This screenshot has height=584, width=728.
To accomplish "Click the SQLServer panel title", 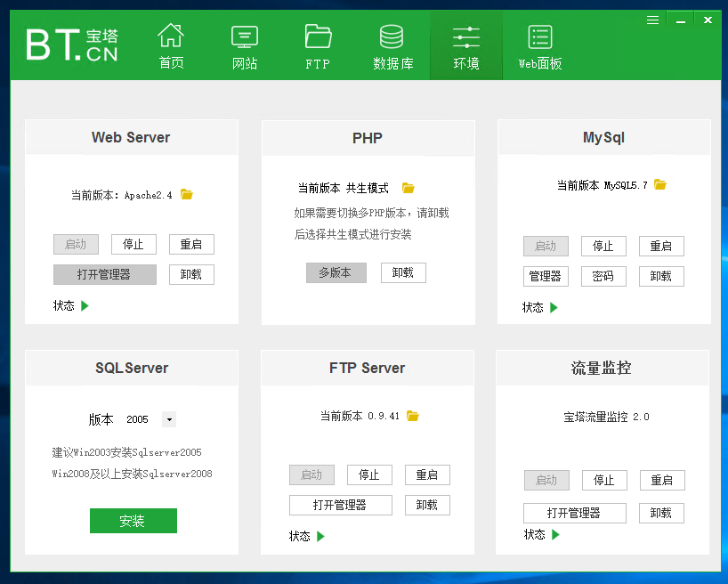I will click(x=132, y=368).
